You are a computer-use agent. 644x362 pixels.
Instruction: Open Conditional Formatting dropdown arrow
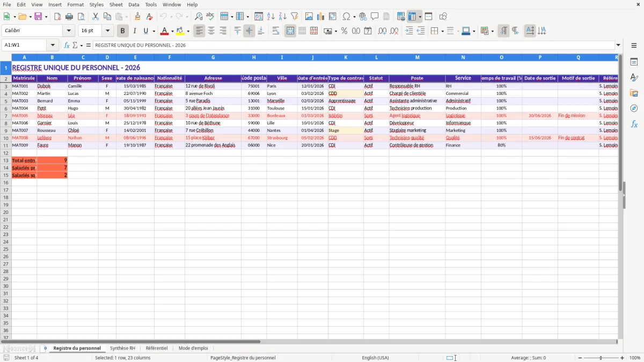coord(492,31)
